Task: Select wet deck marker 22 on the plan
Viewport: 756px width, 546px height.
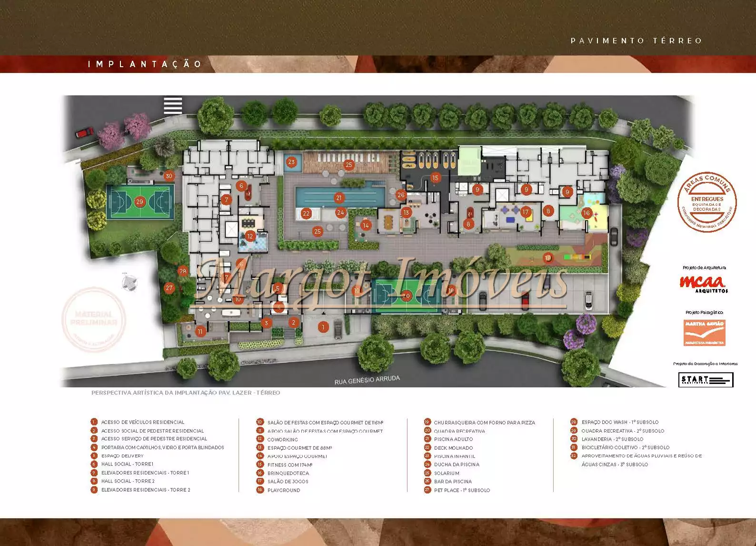Action: click(306, 214)
